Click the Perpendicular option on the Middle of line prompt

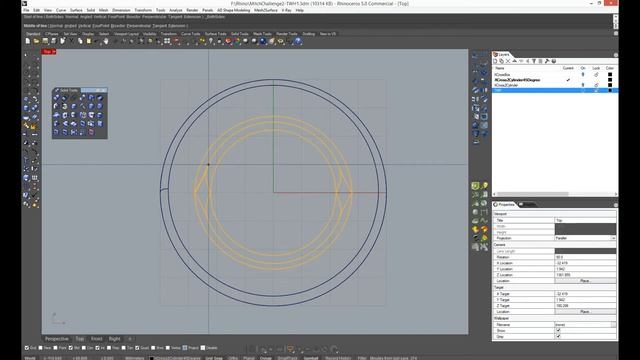tap(138, 26)
